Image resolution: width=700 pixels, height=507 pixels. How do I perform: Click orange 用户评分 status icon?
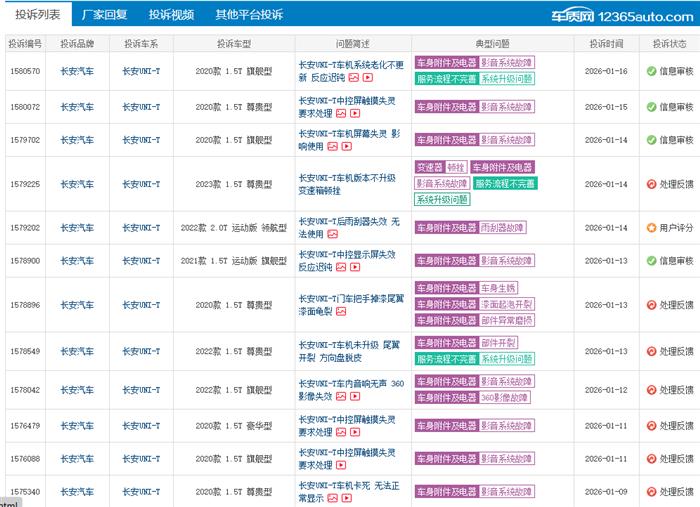[x=651, y=228]
